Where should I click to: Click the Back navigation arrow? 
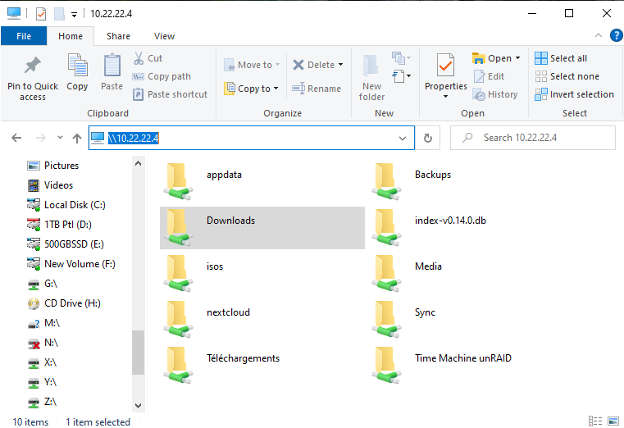[x=16, y=138]
